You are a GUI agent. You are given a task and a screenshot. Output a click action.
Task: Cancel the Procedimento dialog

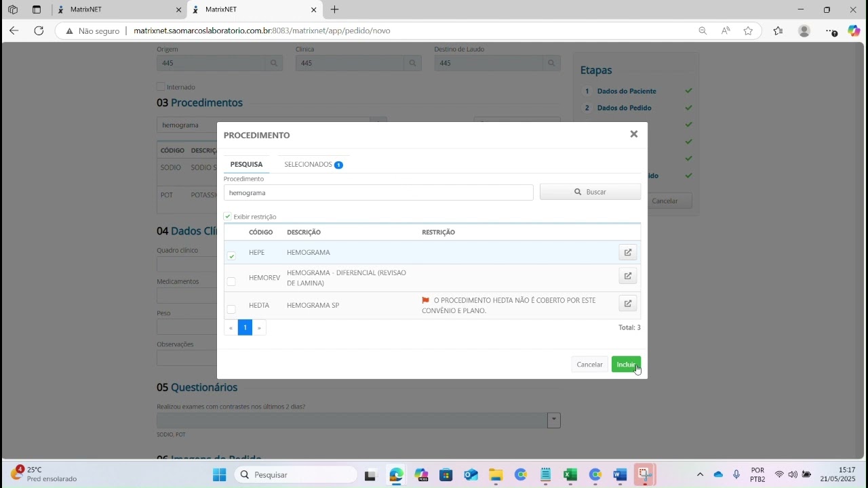click(589, 365)
